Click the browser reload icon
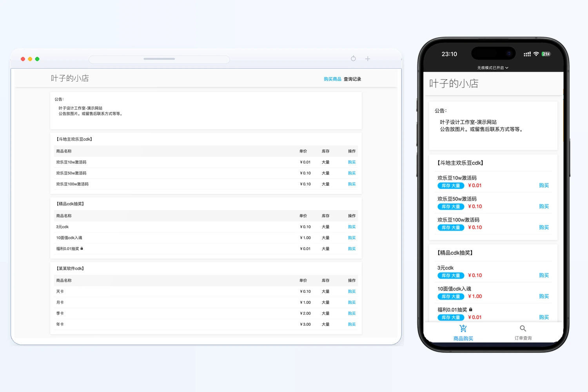Viewport: 588px width, 392px height. 353,58
